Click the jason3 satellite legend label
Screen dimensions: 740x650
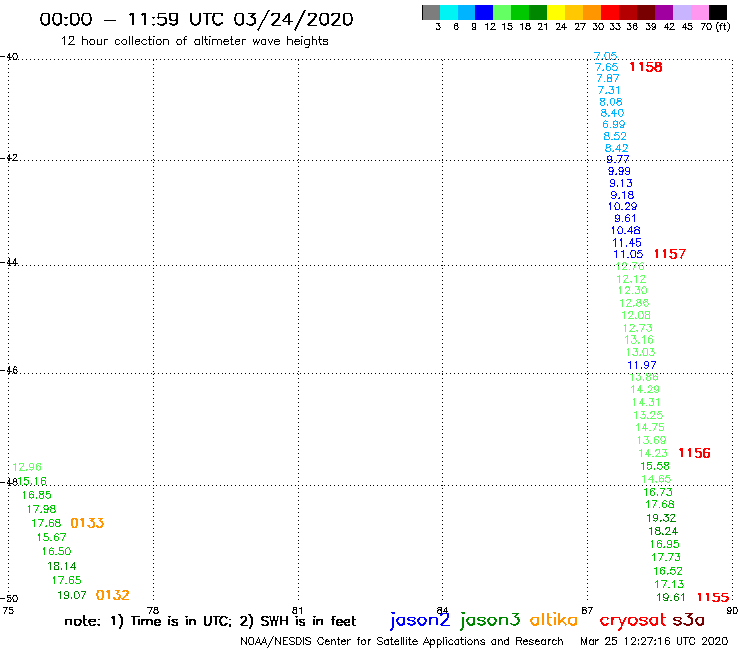click(490, 621)
